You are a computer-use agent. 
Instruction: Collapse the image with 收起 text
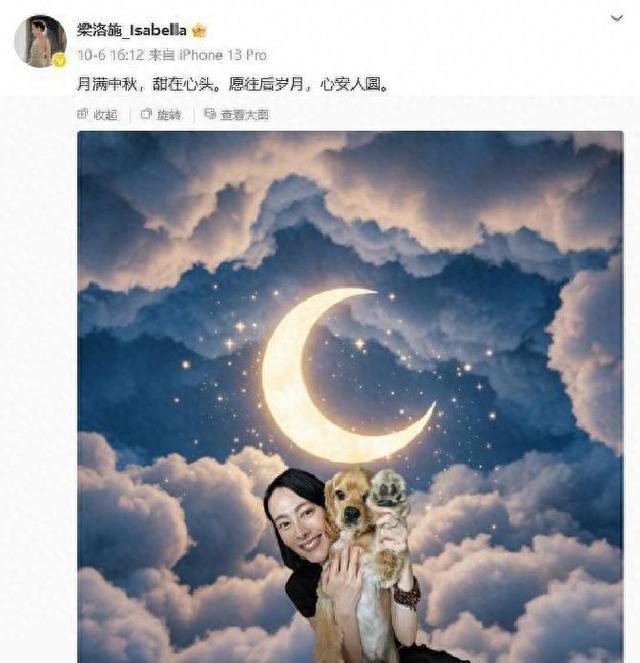(105, 115)
